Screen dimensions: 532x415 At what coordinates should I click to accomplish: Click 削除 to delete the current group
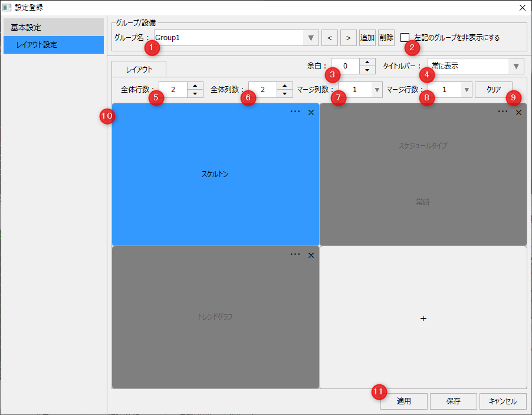coord(386,37)
